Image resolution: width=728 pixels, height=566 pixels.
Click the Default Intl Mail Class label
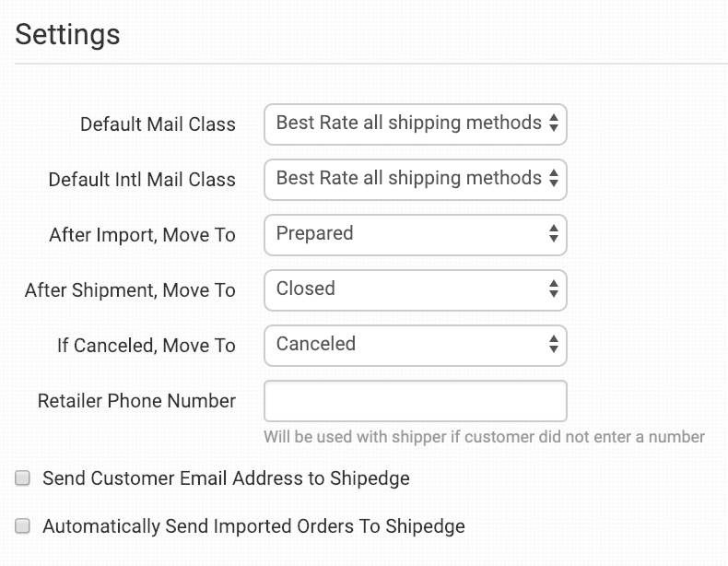pos(142,180)
